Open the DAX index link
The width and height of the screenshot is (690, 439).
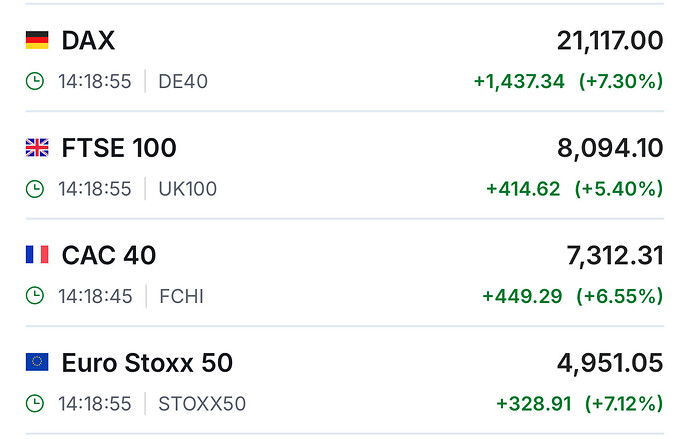point(88,41)
